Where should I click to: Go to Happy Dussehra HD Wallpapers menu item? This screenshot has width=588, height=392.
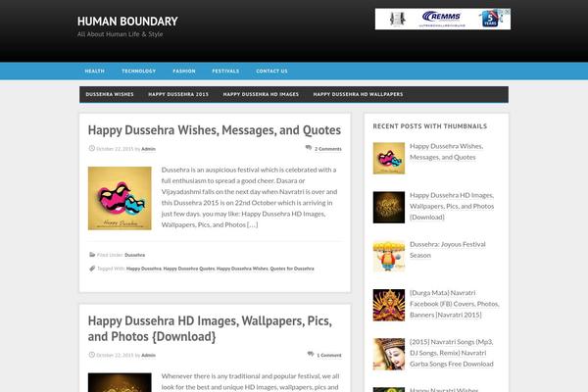click(358, 94)
